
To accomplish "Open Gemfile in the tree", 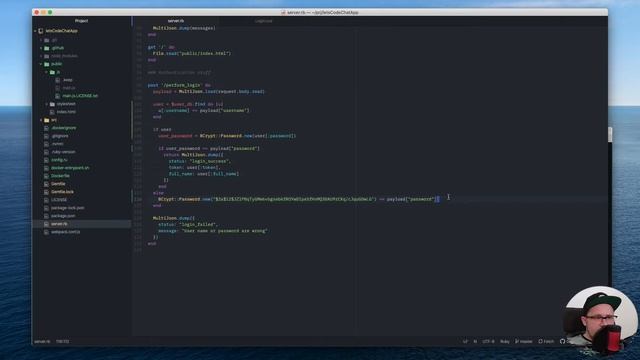I will (x=58, y=184).
